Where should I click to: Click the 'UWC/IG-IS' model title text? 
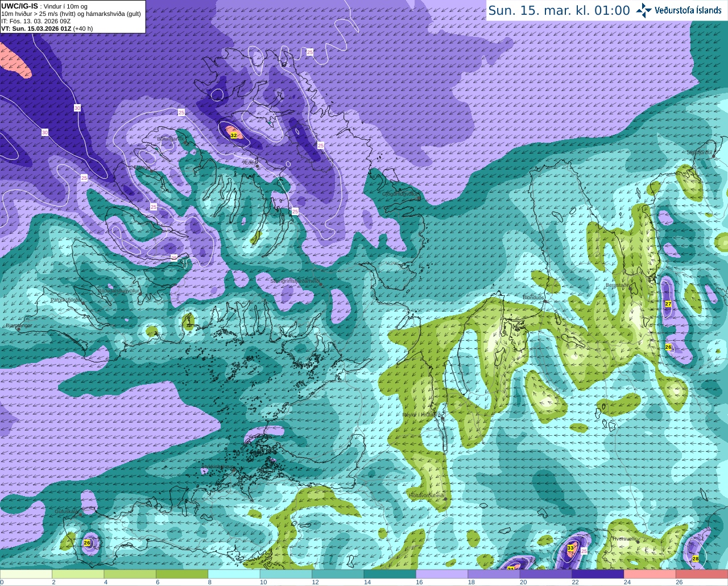pos(19,6)
